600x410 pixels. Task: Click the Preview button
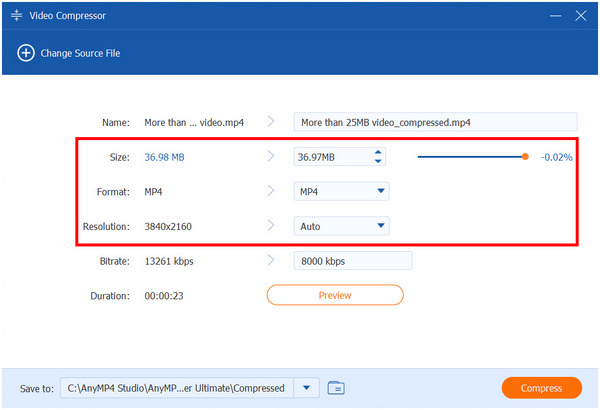click(335, 295)
